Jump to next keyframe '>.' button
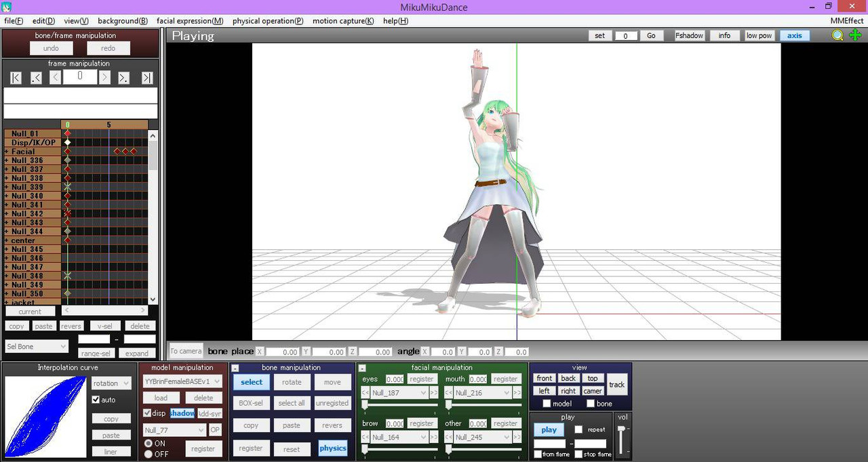868x462 pixels. tap(124, 78)
